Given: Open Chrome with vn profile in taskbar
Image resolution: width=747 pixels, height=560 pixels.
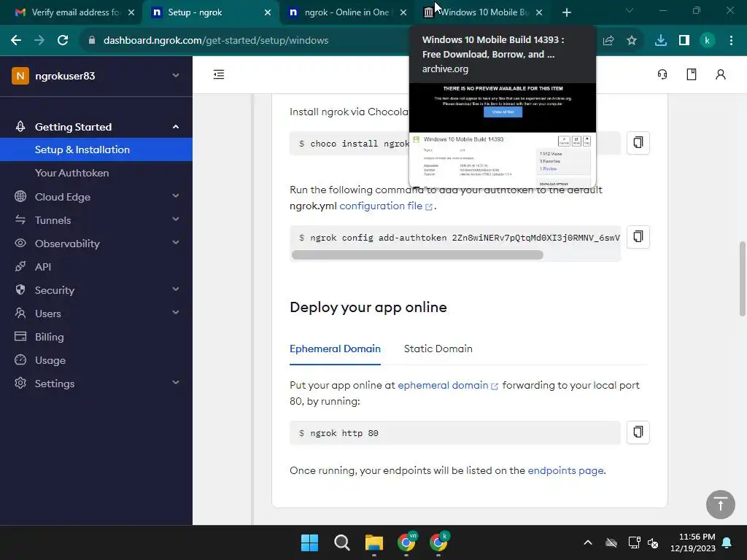Looking at the screenshot, I should pyautogui.click(x=406, y=542).
